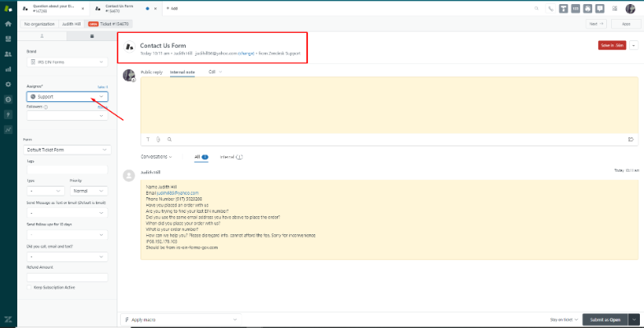Open the phone/talk icon in top bar

pos(550,8)
